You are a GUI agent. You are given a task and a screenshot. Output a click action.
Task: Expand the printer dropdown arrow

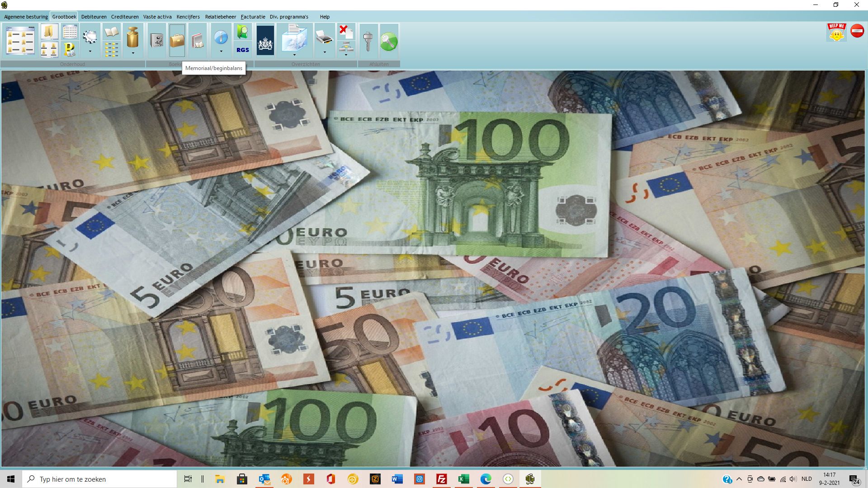pyautogui.click(x=324, y=52)
